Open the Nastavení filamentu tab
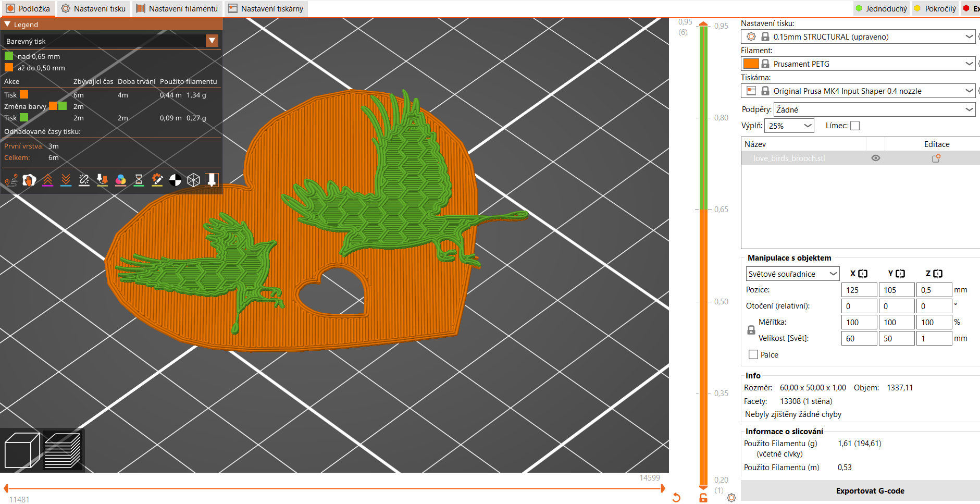The height and width of the screenshot is (504, 980). coord(177,8)
